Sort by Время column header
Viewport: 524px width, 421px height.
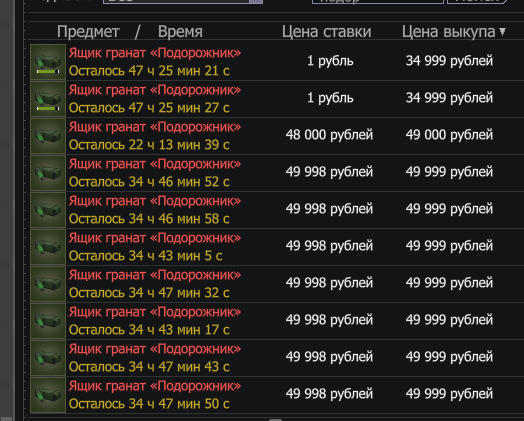coord(180,32)
